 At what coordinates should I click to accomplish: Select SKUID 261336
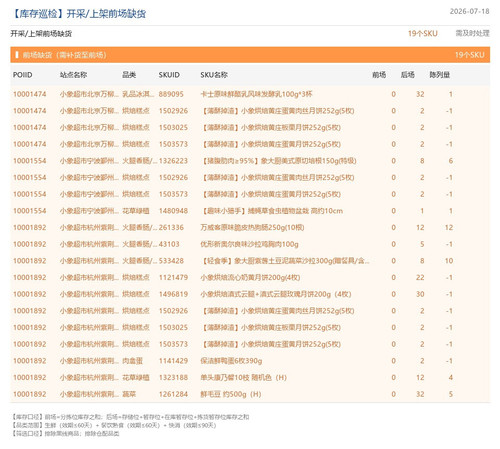[x=171, y=227]
